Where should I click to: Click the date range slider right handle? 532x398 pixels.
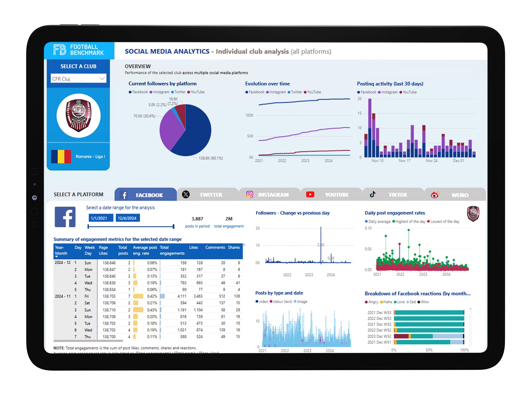173,227
